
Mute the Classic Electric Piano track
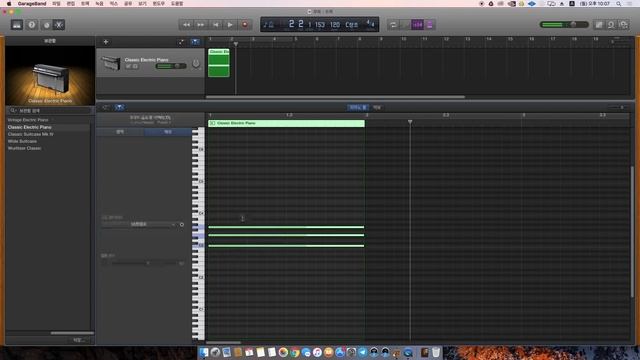[129, 66]
